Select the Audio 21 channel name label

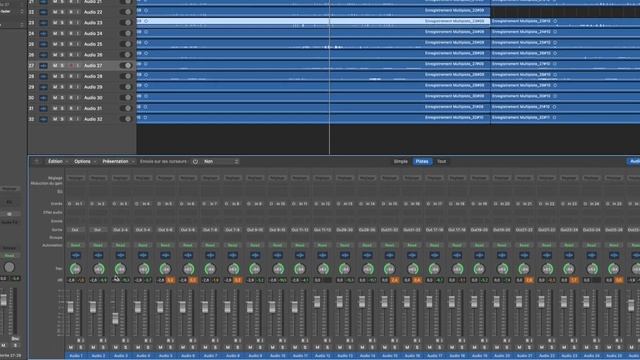[x=524, y=356]
